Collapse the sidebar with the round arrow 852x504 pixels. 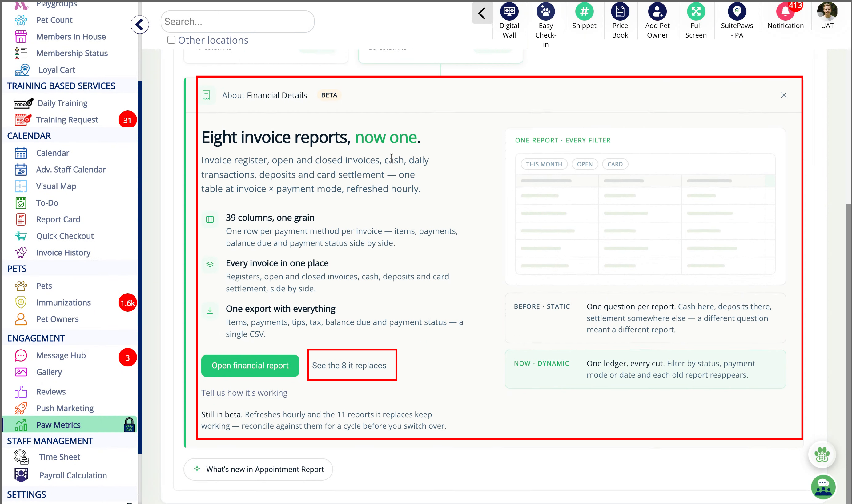pyautogui.click(x=140, y=24)
